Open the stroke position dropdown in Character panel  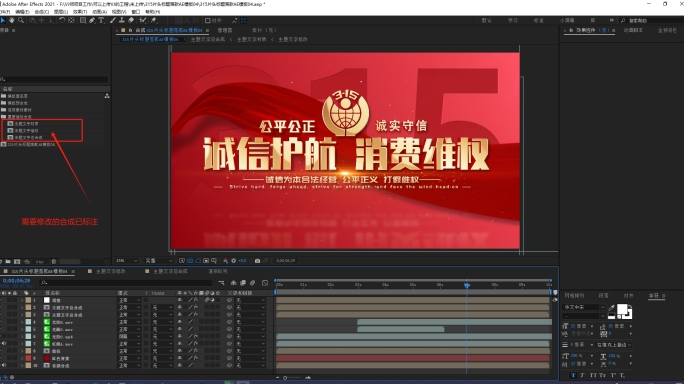(x=614, y=345)
